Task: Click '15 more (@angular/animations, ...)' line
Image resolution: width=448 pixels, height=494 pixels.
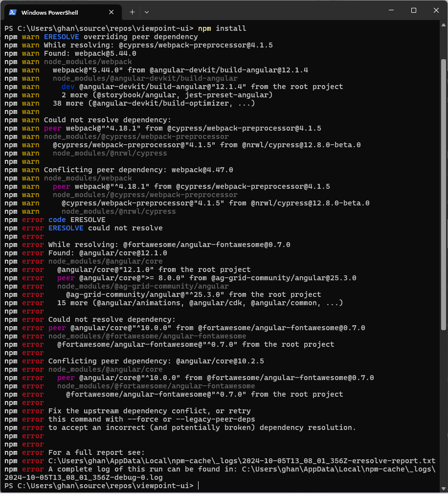Action: (200, 303)
